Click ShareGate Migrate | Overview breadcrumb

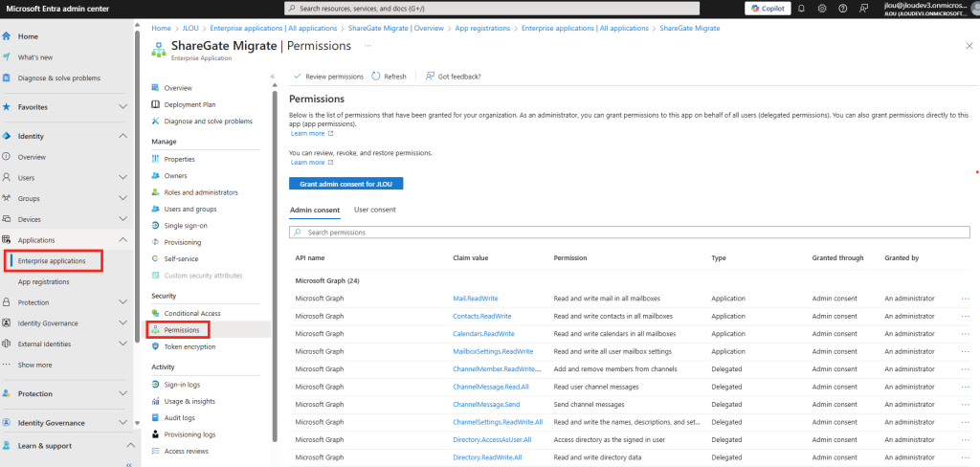coord(395,28)
